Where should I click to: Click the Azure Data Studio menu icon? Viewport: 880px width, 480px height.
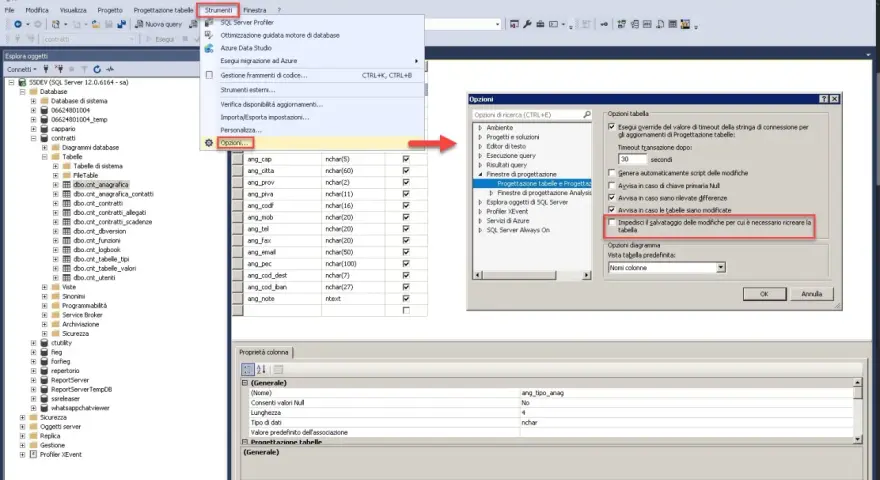[209, 48]
